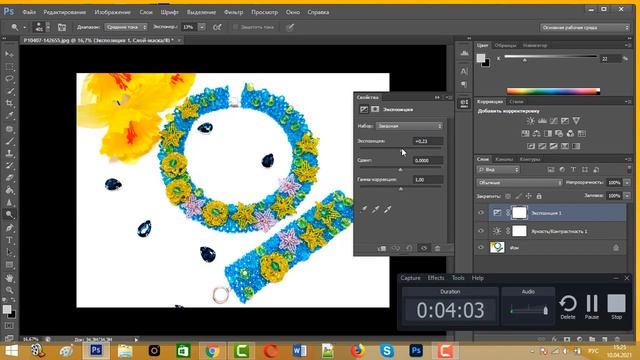Click the Windows Start button
Viewport: 640px width, 360px height.
(11, 351)
